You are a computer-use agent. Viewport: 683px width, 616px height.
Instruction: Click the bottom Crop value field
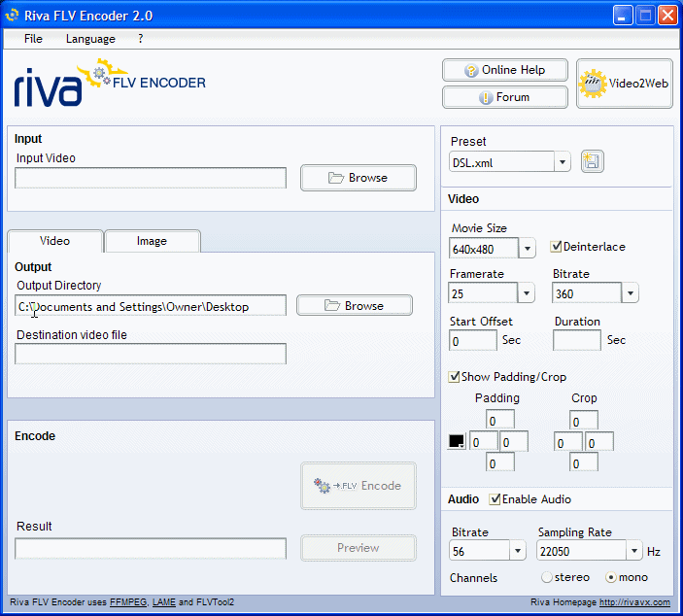click(x=584, y=462)
